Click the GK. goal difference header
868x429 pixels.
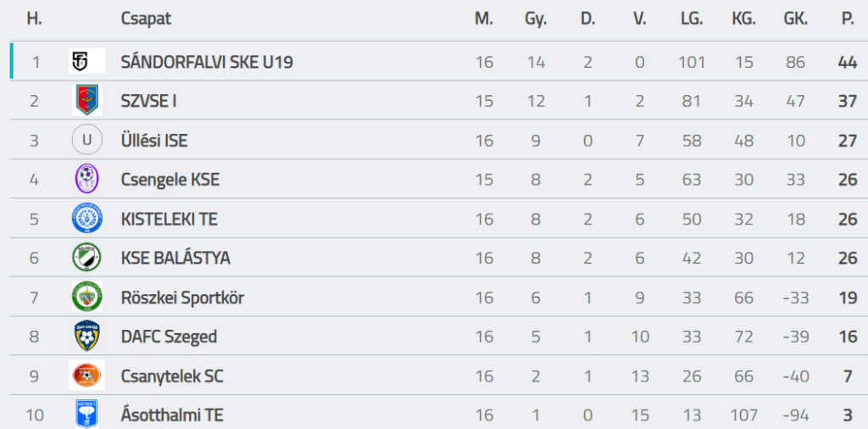795,19
